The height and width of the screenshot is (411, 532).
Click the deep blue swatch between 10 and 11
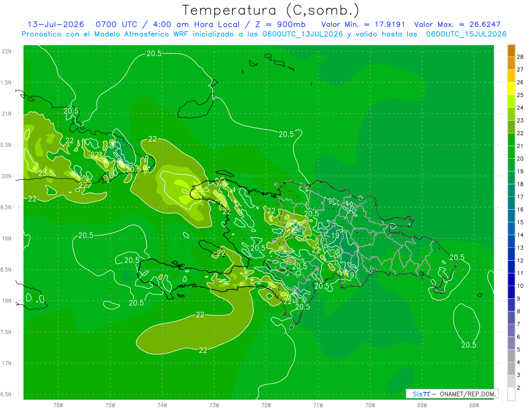pos(511,280)
